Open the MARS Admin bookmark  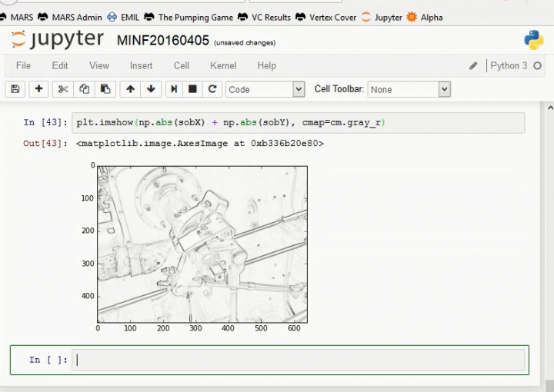70,17
